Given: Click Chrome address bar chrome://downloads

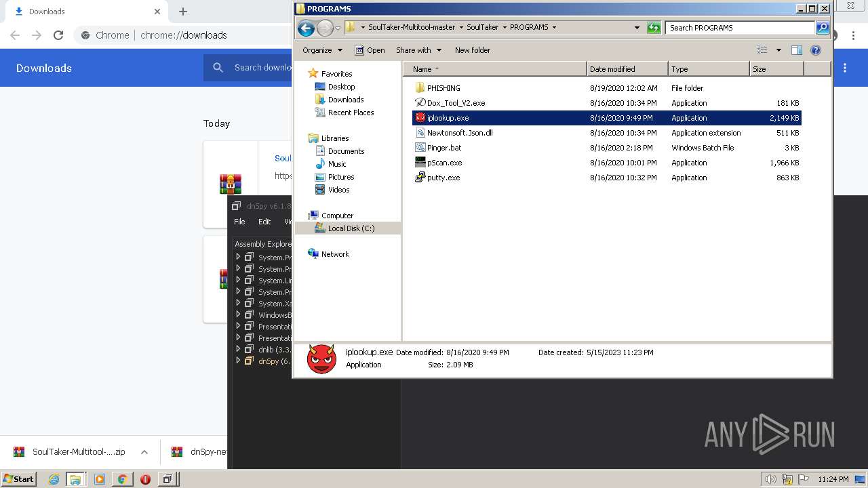Looking at the screenshot, I should pos(184,35).
